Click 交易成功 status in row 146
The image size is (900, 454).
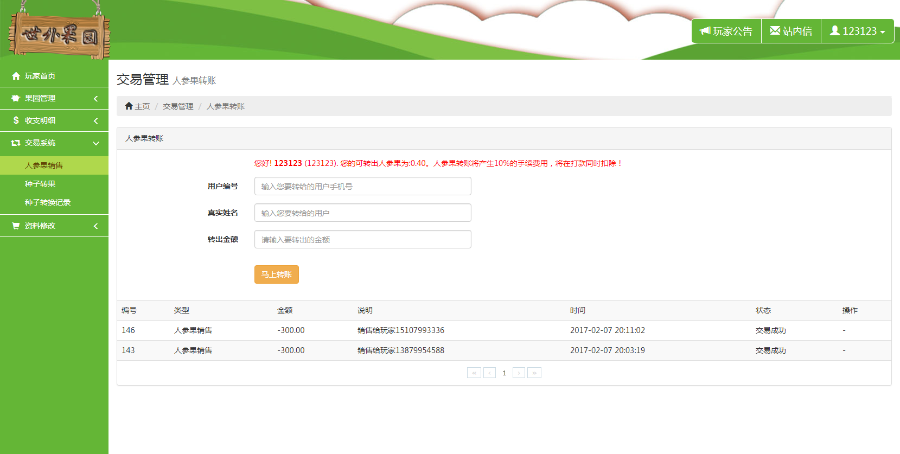tap(771, 331)
